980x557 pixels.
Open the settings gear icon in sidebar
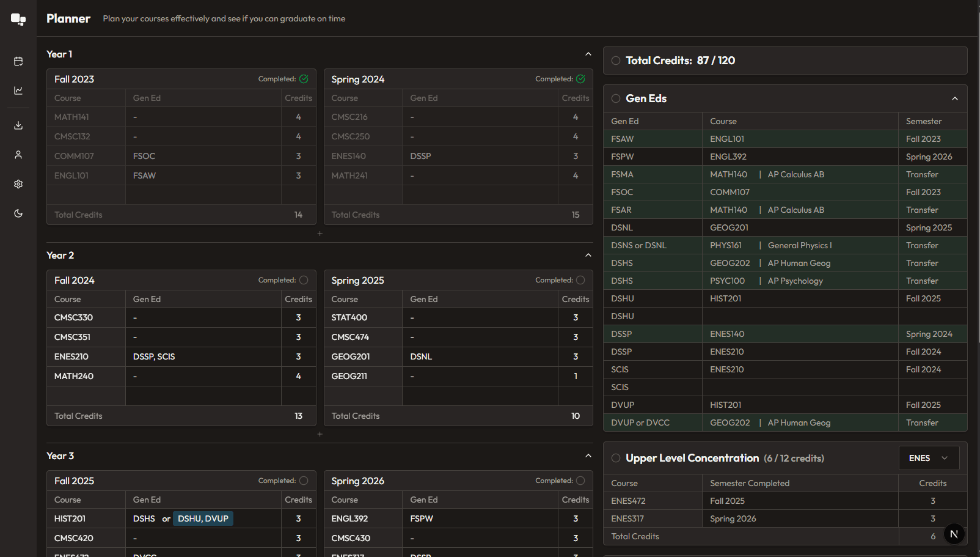(18, 184)
